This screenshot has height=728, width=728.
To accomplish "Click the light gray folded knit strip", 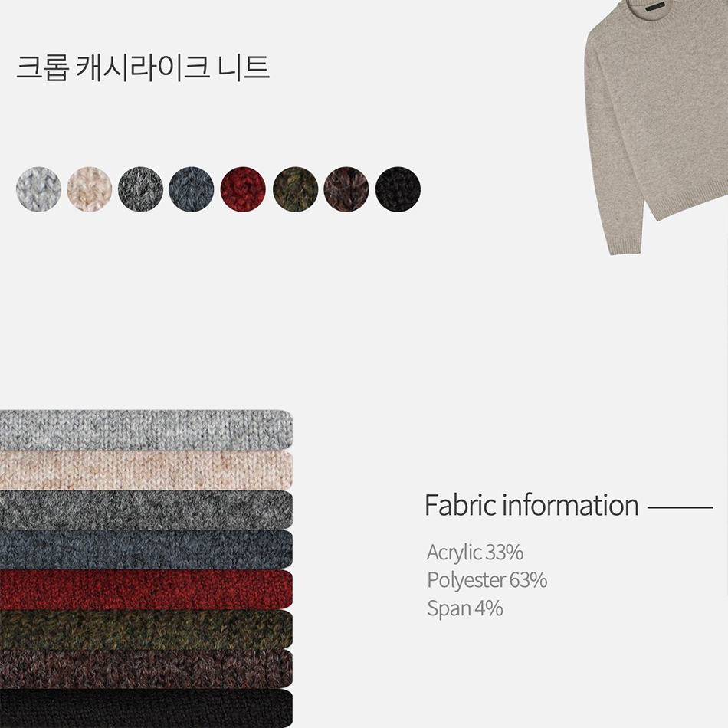I will pos(146,430).
